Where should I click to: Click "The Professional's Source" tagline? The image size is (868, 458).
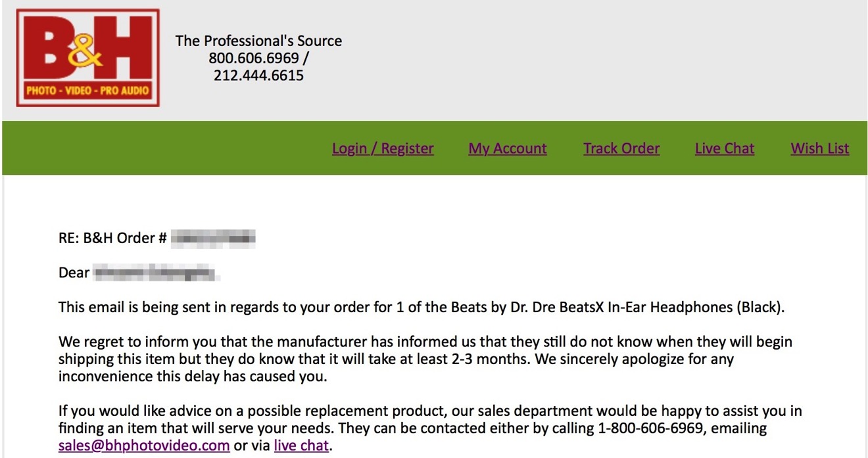258,41
